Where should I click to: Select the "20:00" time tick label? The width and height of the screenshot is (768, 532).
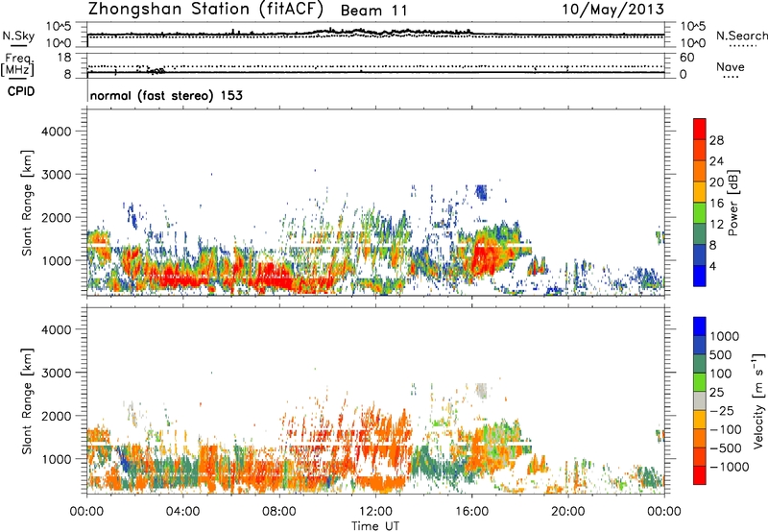[x=568, y=512]
